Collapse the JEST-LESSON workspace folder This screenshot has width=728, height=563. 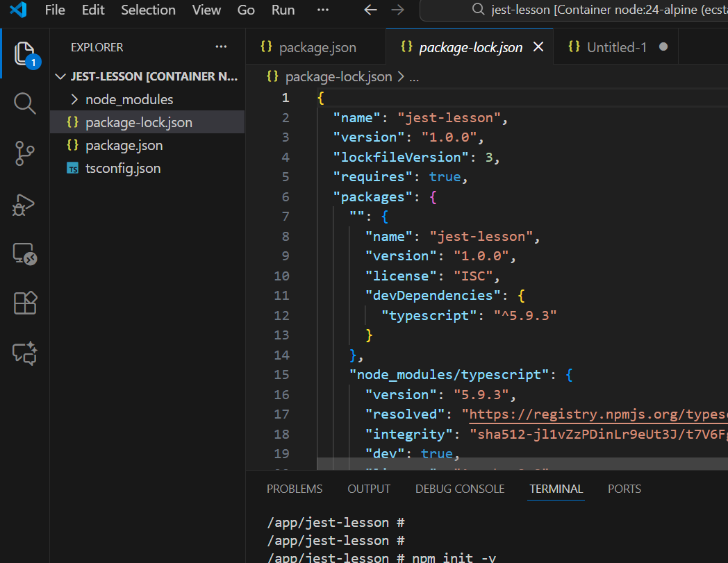[x=148, y=76]
